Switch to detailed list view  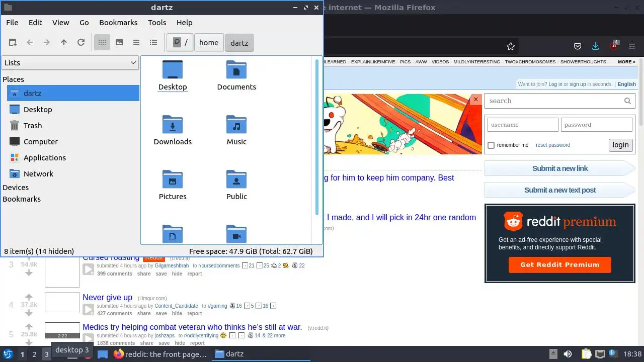[x=153, y=43]
